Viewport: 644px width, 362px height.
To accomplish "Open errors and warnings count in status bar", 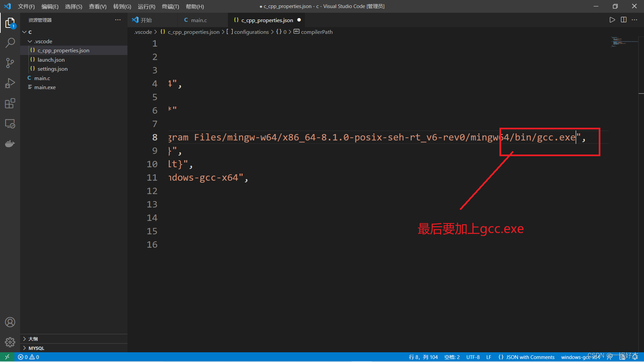I will pyautogui.click(x=29, y=357).
